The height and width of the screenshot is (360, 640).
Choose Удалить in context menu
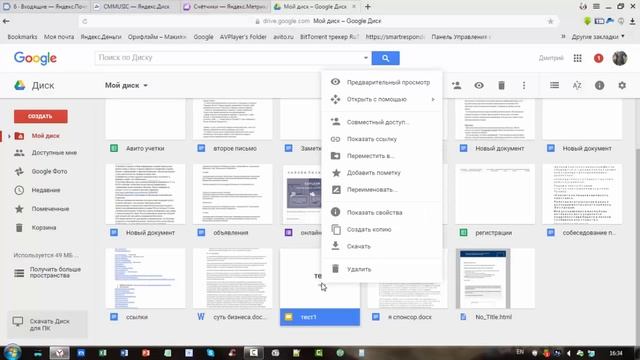point(382,269)
